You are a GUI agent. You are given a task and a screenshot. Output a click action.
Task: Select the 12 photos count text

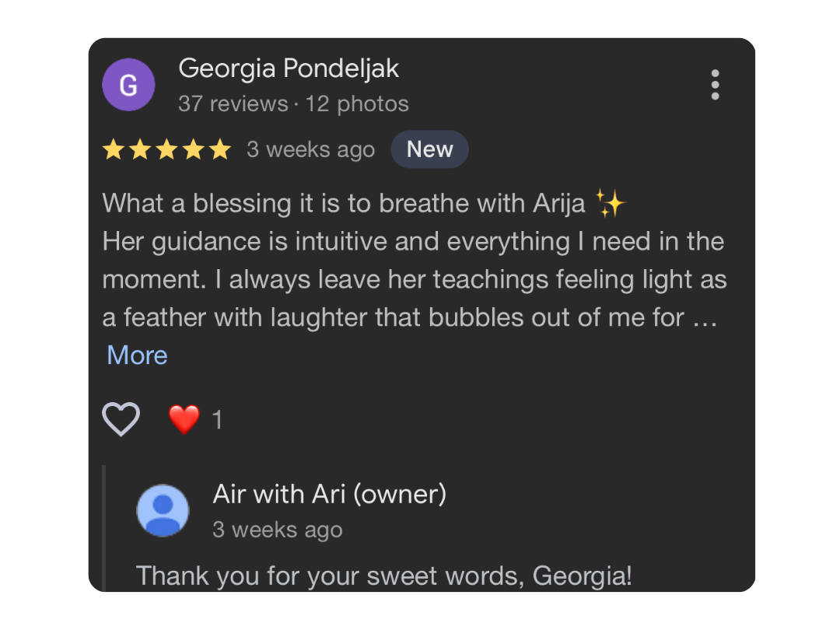click(x=357, y=103)
